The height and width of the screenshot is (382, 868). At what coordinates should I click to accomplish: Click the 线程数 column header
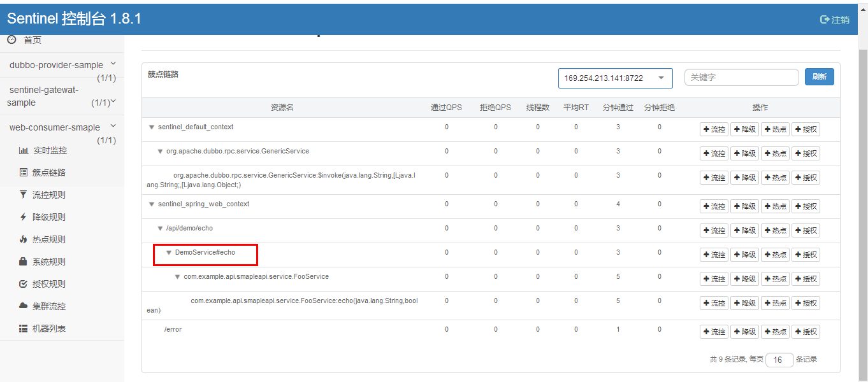point(538,108)
